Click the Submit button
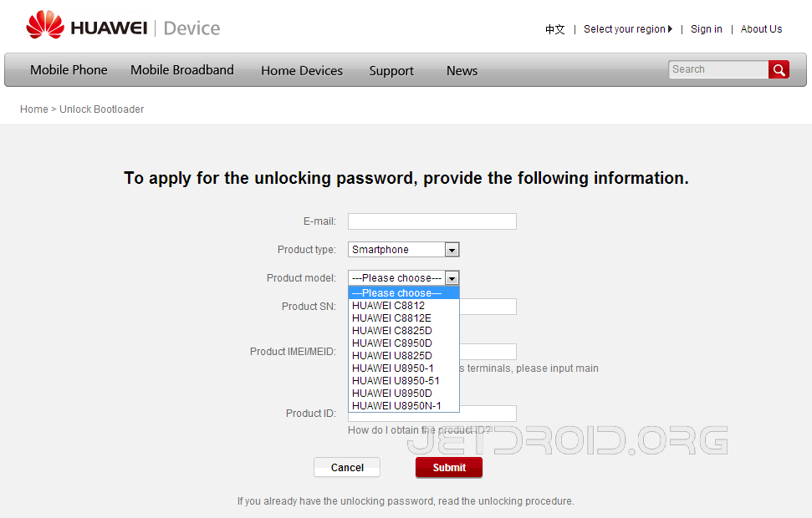Screen dimensions: 812x518 coord(449,467)
